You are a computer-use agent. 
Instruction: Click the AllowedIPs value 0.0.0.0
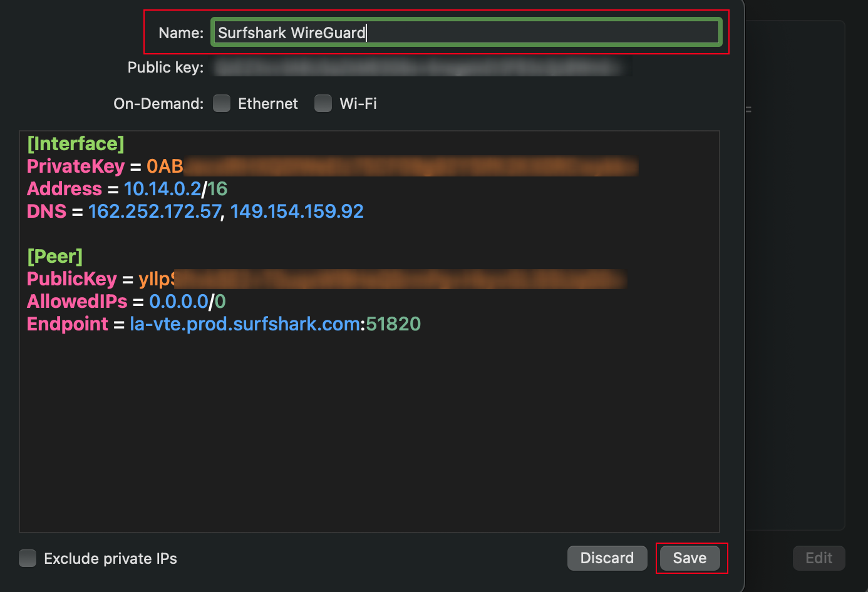[x=178, y=302]
